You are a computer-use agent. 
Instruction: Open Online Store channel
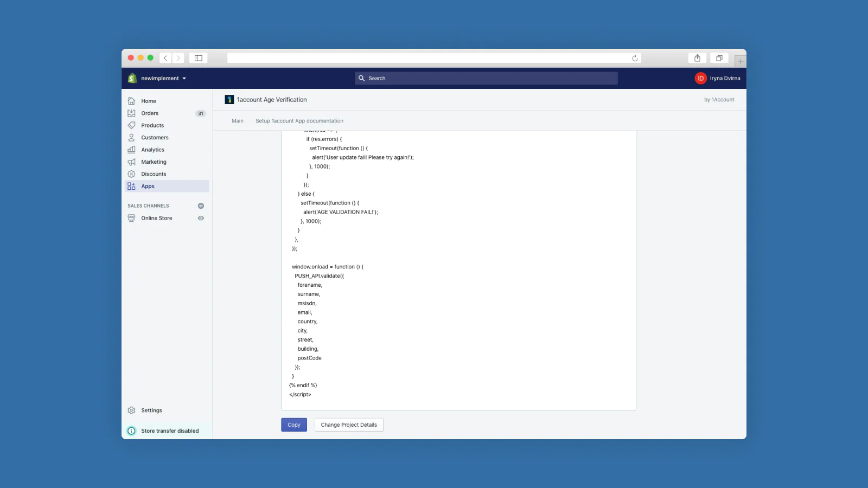click(157, 218)
